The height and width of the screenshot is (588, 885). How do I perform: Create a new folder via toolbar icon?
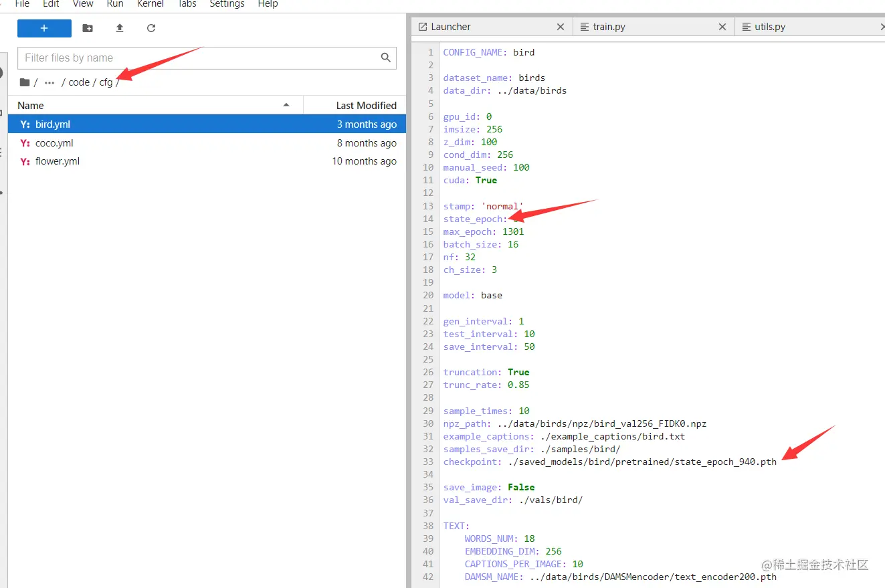point(88,28)
